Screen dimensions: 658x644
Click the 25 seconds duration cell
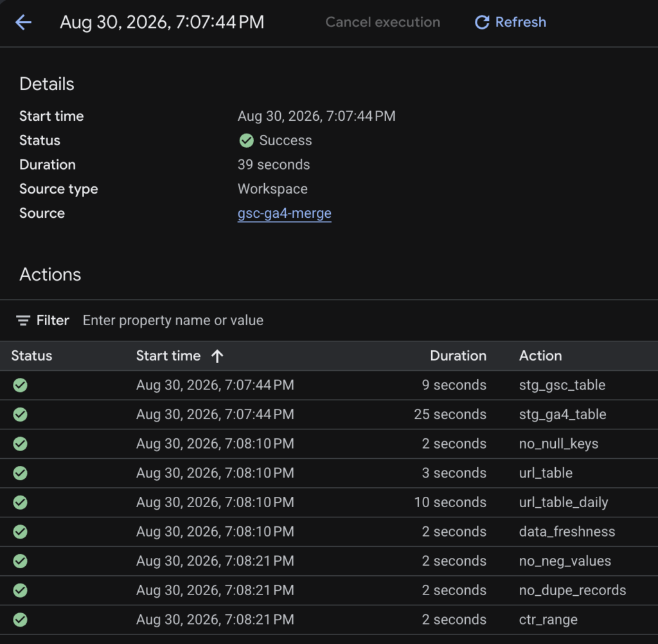tap(450, 415)
